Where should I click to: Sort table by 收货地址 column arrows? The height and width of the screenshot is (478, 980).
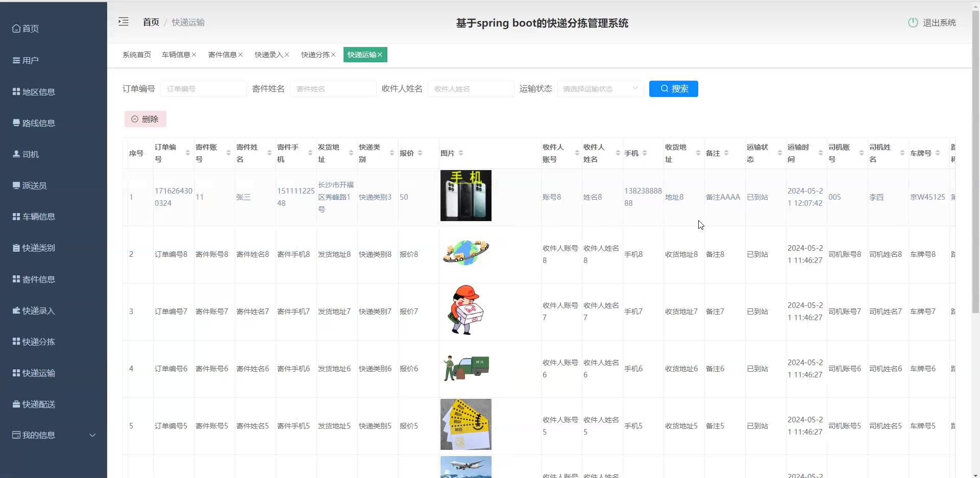(698, 153)
